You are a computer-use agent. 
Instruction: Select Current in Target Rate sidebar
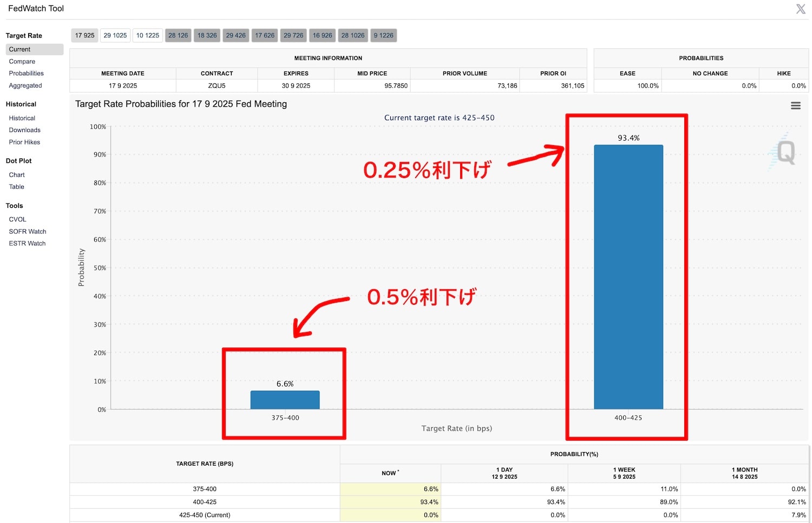point(20,49)
